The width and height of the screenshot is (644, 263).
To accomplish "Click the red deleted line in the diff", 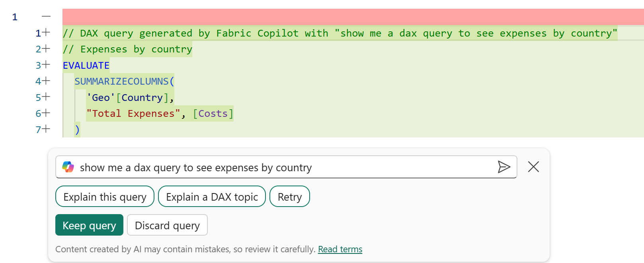I will pos(350,17).
